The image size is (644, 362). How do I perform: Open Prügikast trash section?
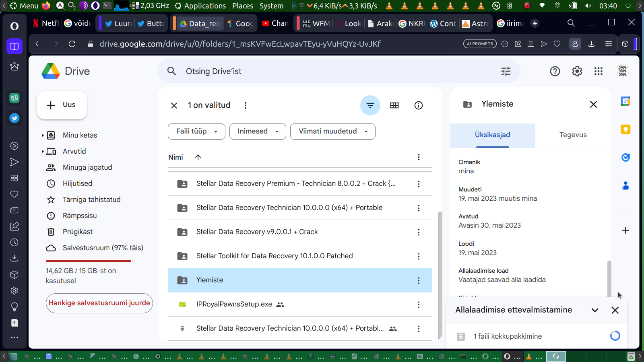78,232
